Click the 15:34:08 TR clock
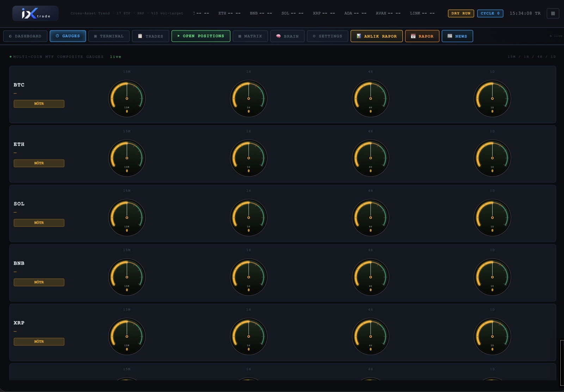 click(525, 13)
